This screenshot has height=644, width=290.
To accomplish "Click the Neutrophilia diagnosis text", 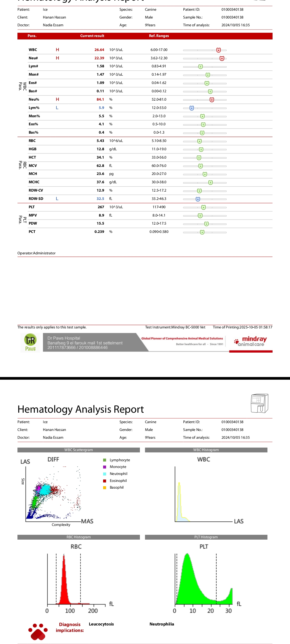I will pyautogui.click(x=162, y=624).
